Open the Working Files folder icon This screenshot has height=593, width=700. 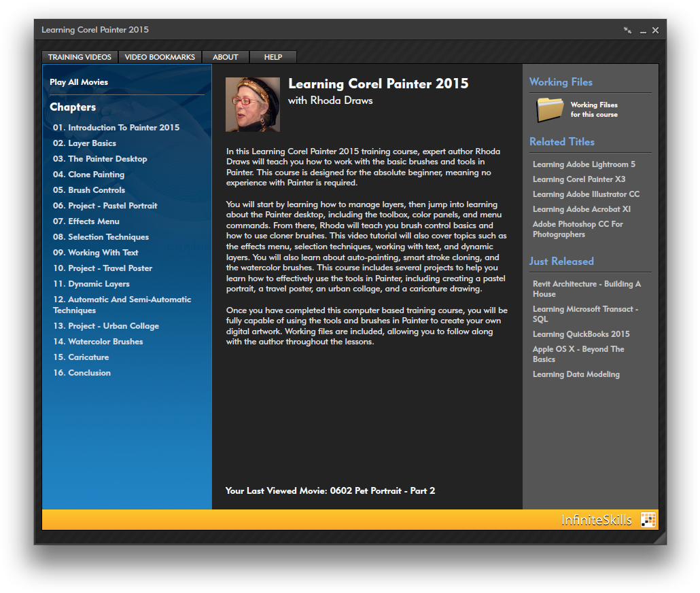(550, 109)
